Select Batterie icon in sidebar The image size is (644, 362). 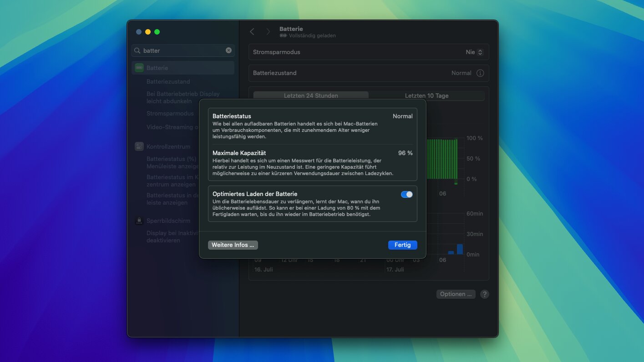coord(139,68)
